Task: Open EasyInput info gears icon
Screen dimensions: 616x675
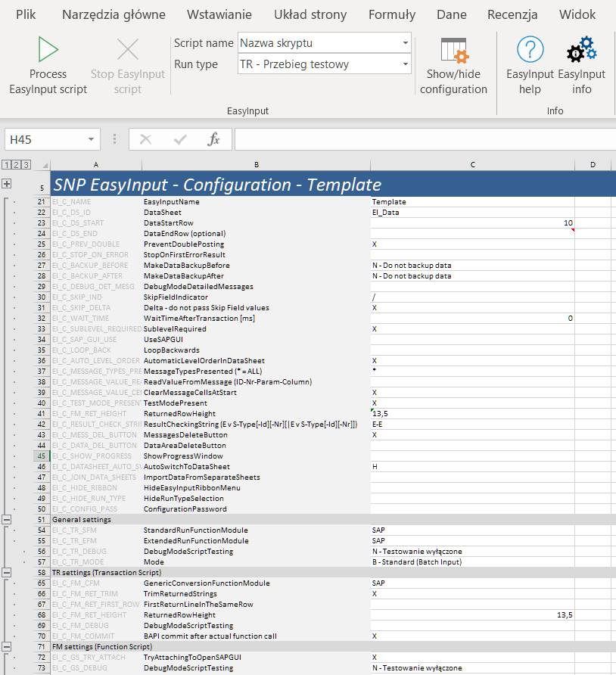Action: (581, 51)
